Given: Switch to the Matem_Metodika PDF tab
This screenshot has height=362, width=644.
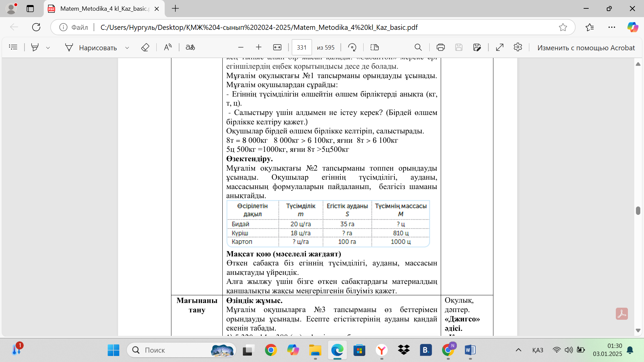Looking at the screenshot, I should (x=104, y=9).
